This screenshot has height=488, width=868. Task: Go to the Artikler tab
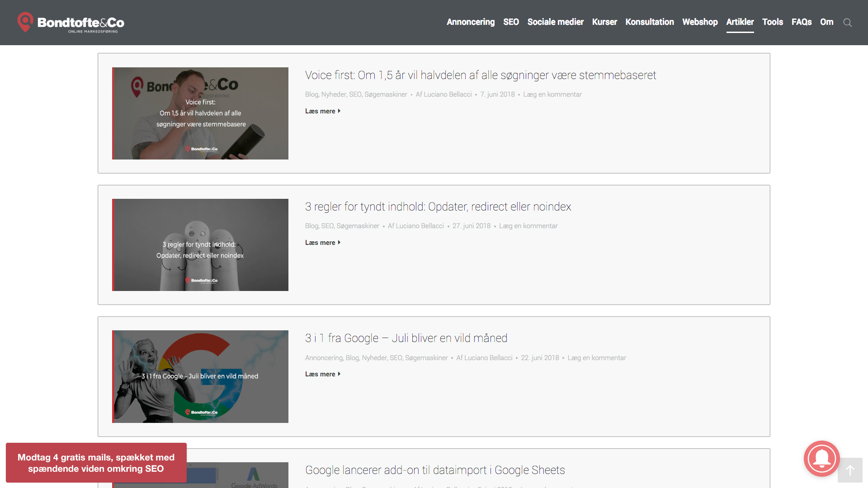click(740, 22)
